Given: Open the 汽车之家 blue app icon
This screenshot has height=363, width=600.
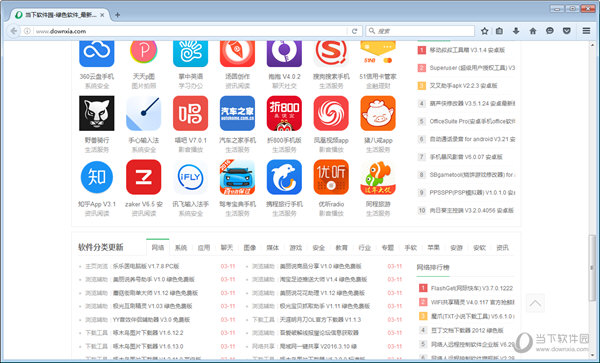Looking at the screenshot, I should pos(237,113).
